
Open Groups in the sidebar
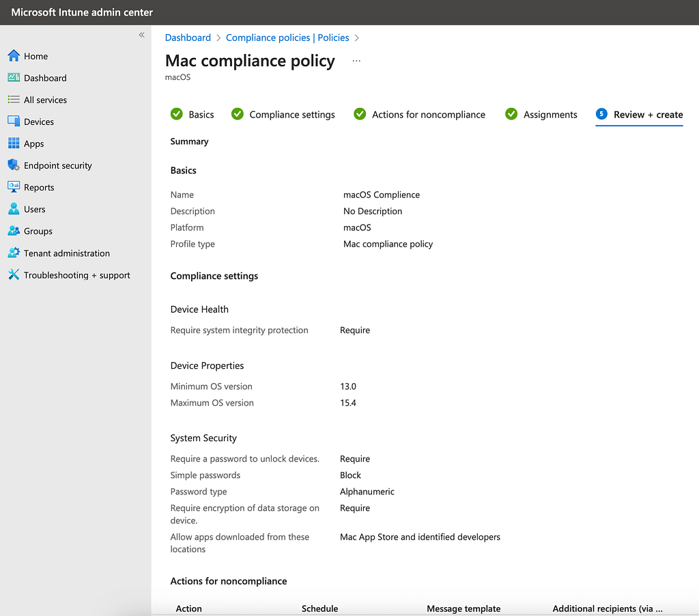(38, 231)
